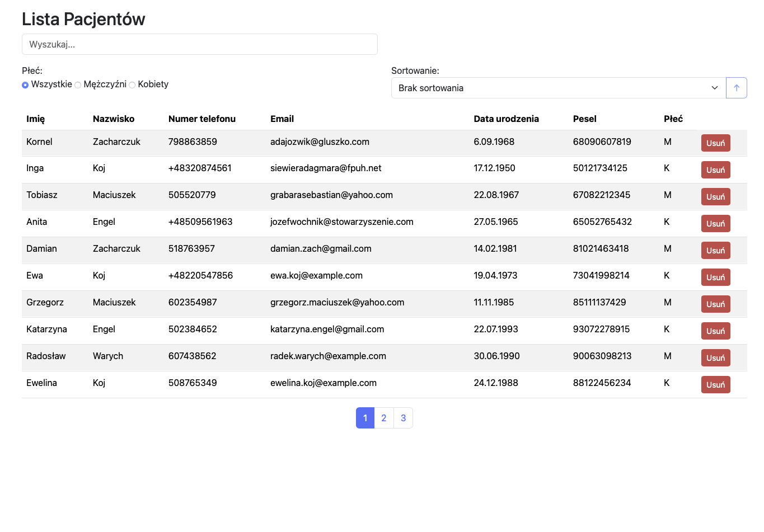Click birth date 11.11.1985

[494, 302]
